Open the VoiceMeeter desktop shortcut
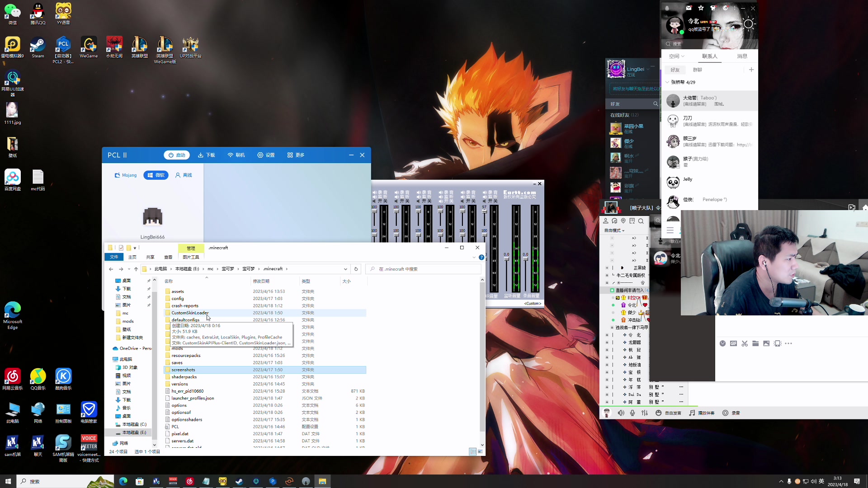This screenshot has width=868, height=488. (89, 448)
